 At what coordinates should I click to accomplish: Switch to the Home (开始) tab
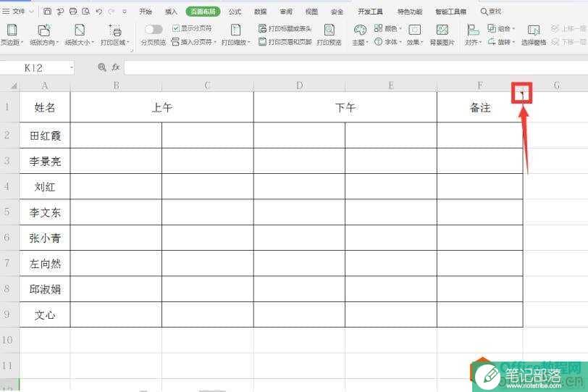pos(146,12)
